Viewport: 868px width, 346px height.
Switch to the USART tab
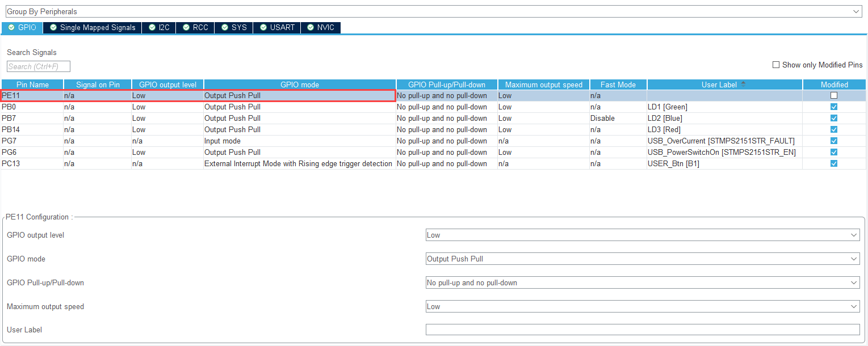[x=277, y=27]
